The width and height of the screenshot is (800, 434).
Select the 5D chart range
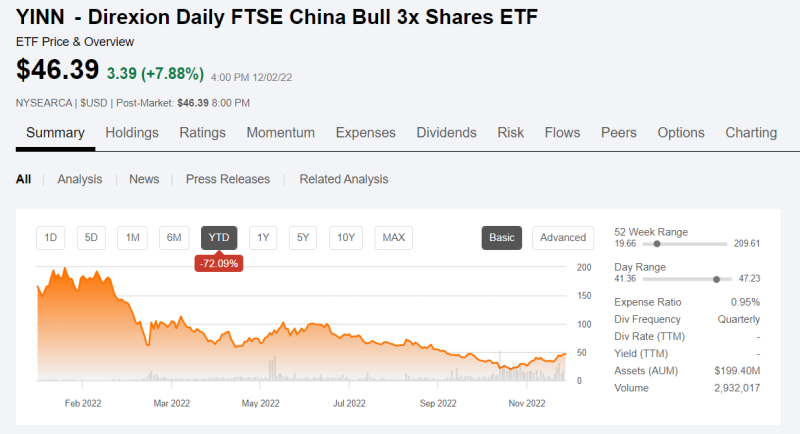[x=91, y=237]
